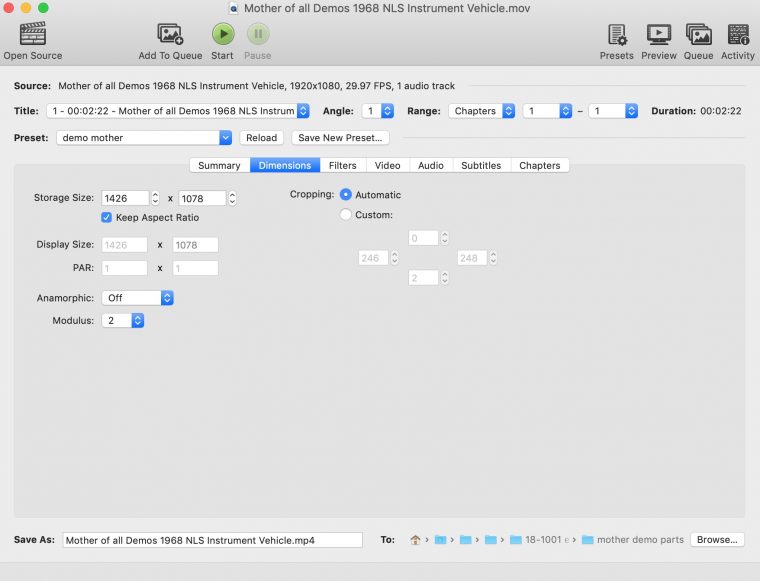Click the home folder icon in the path

click(x=415, y=540)
